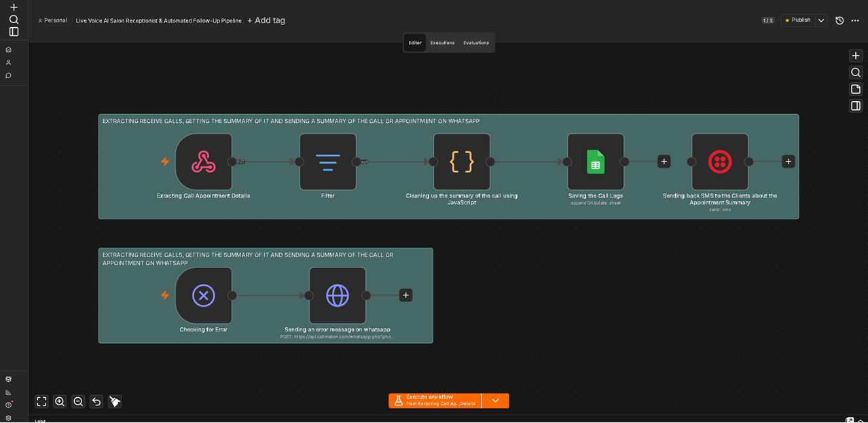Image resolution: width=868 pixels, height=423 pixels.
Task: Click the Execute workflow button
Action: click(435, 401)
